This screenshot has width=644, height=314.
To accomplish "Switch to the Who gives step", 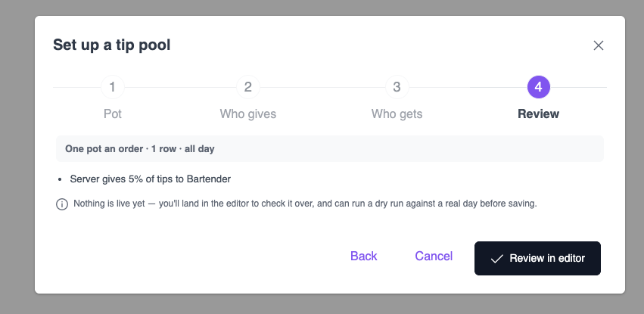I will (x=248, y=113).
